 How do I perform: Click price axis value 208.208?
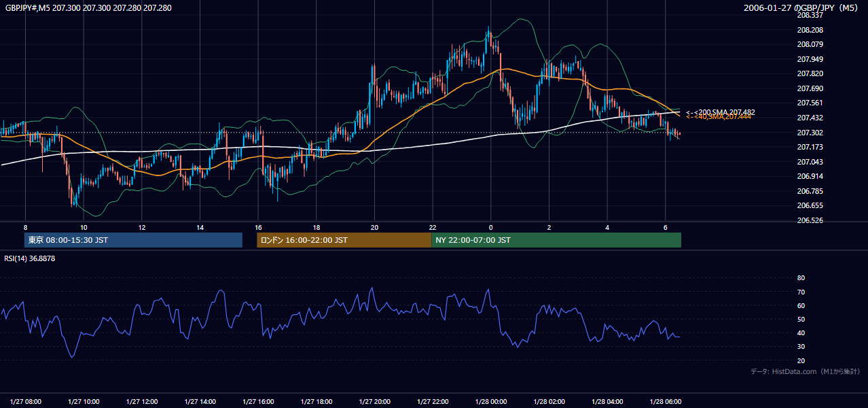tap(810, 30)
